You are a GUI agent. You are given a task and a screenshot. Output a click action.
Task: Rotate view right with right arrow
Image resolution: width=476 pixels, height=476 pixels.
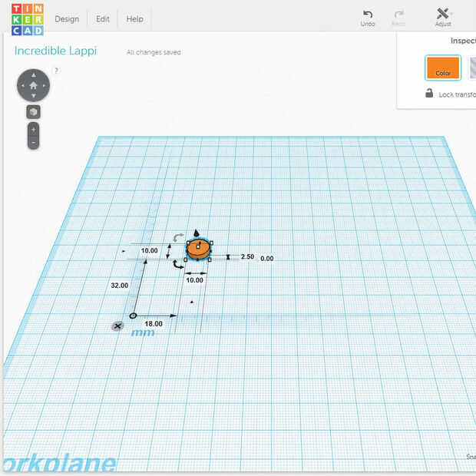(x=45, y=86)
